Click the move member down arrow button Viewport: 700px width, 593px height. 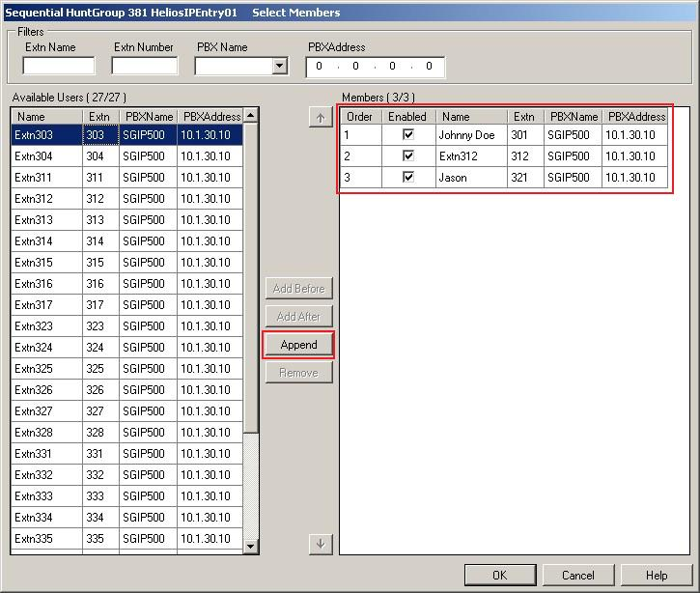[x=320, y=544]
